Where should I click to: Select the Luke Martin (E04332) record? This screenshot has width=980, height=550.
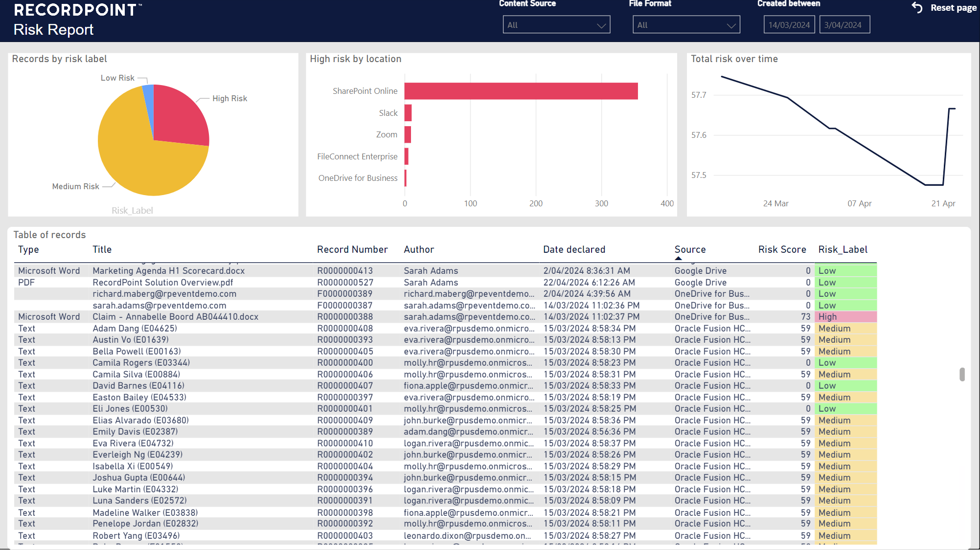point(445,489)
